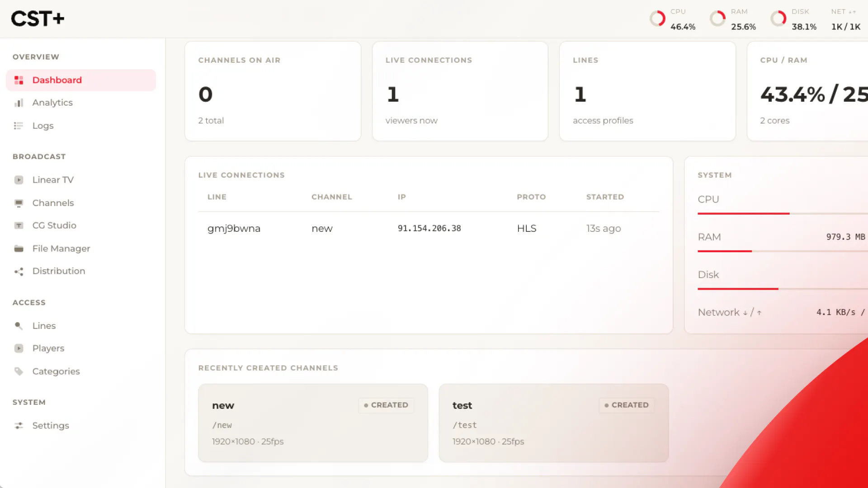
Task: Click the Live Connections stat card
Action: (x=460, y=91)
